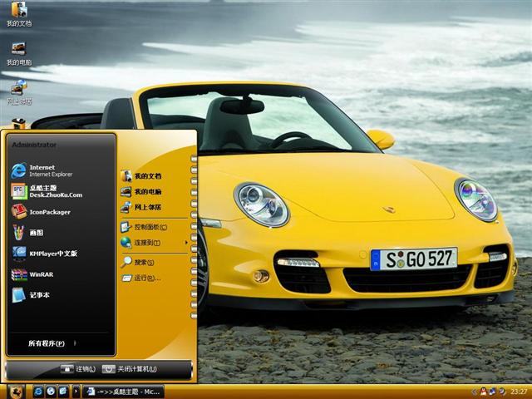Image resolution: width=532 pixels, height=399 pixels.
Task: Launch 记事本 (Notepad) from the Start menu
Action: pyautogui.click(x=37, y=295)
